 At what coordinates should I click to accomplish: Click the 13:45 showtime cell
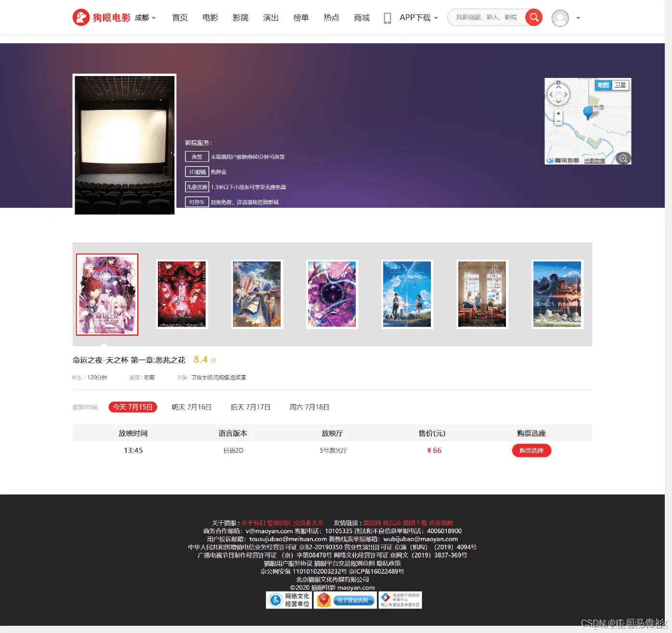pos(133,451)
